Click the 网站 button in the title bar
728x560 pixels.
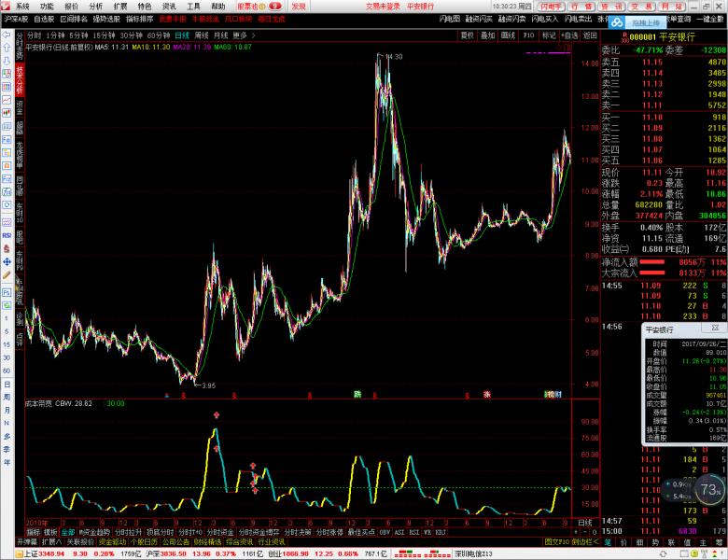(672, 6)
